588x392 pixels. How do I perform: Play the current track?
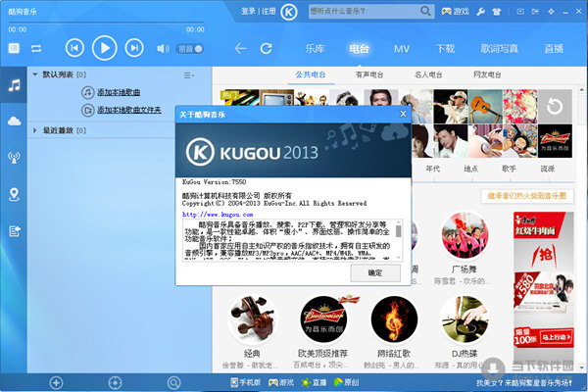(x=104, y=48)
